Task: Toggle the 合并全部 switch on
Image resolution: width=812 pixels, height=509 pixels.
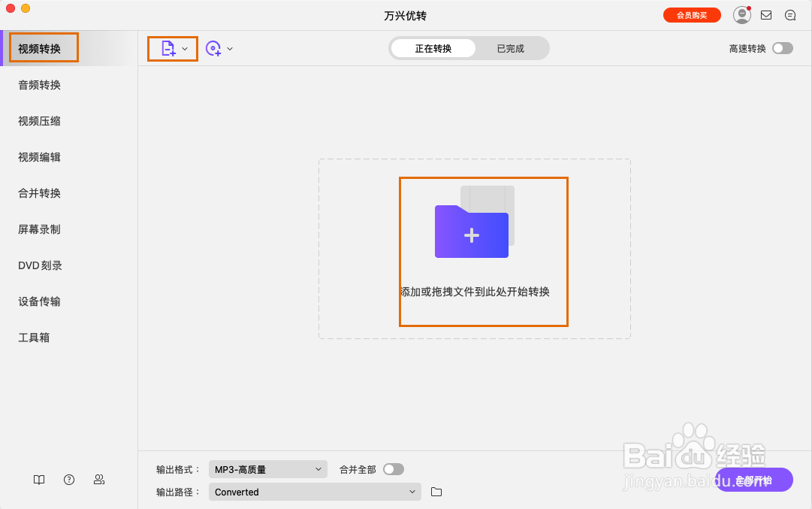Action: [x=393, y=468]
